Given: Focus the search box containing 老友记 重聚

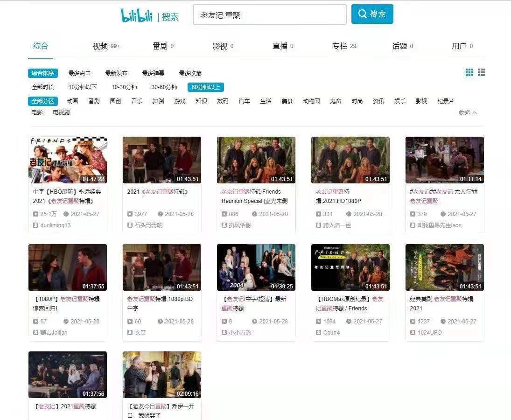Looking at the screenshot, I should point(270,14).
